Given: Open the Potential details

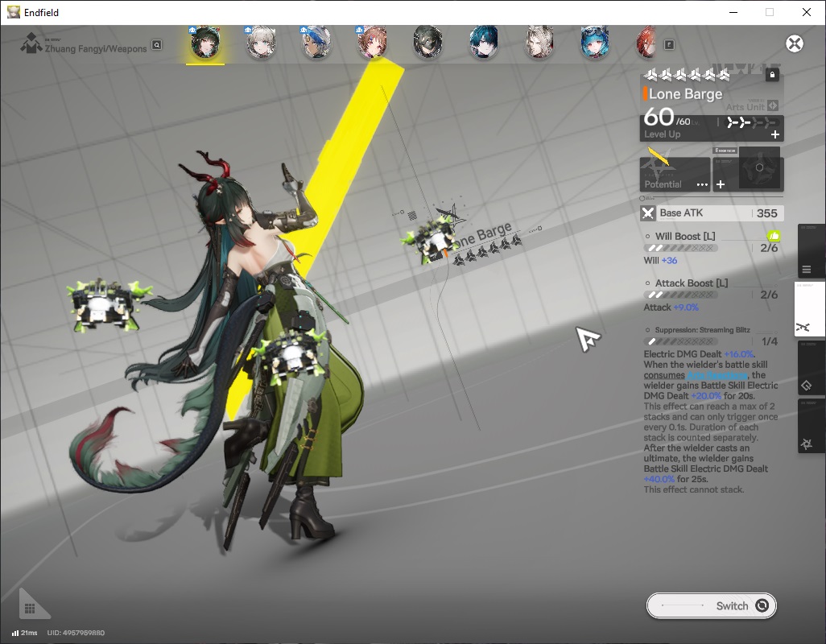Looking at the screenshot, I should (x=675, y=175).
